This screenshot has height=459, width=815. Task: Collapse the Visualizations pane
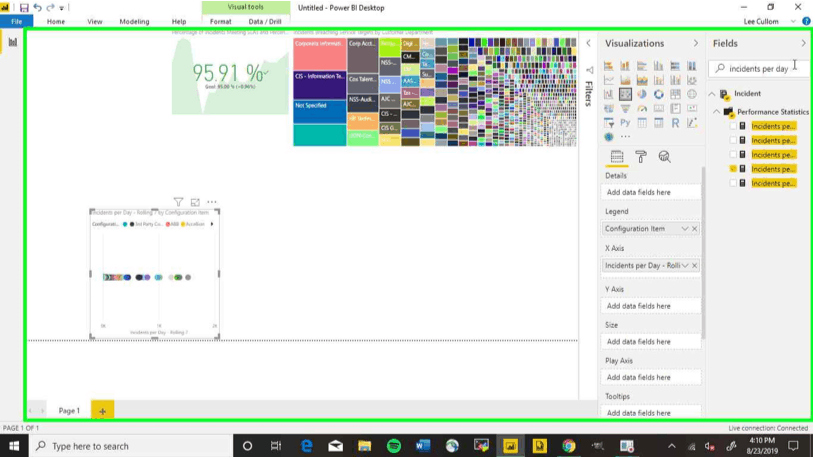(695, 43)
